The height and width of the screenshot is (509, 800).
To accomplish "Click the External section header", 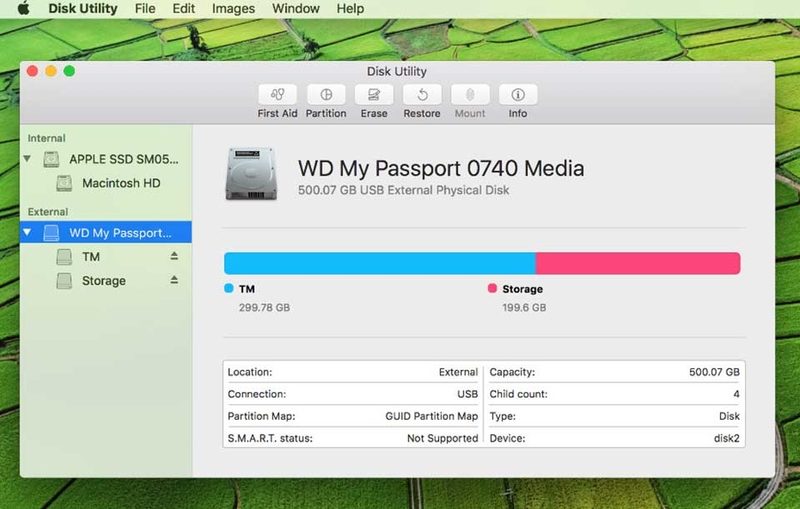I will click(48, 212).
